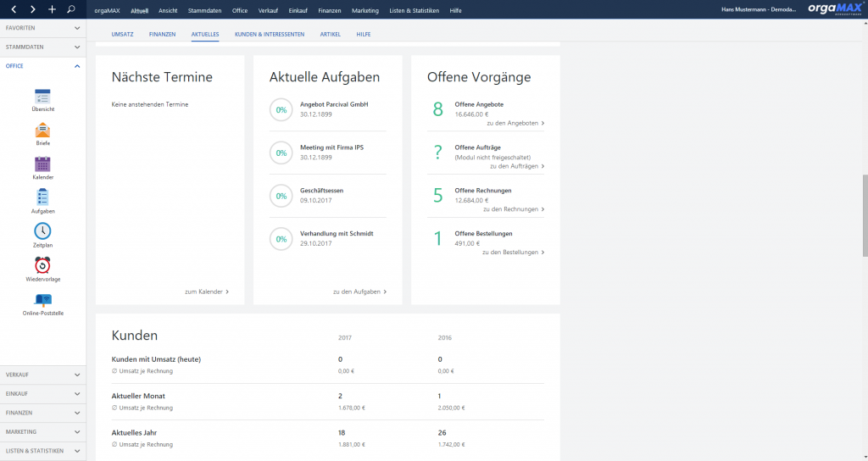
Task: Click the task 'Angebot Parcival GmbH'
Action: point(334,104)
